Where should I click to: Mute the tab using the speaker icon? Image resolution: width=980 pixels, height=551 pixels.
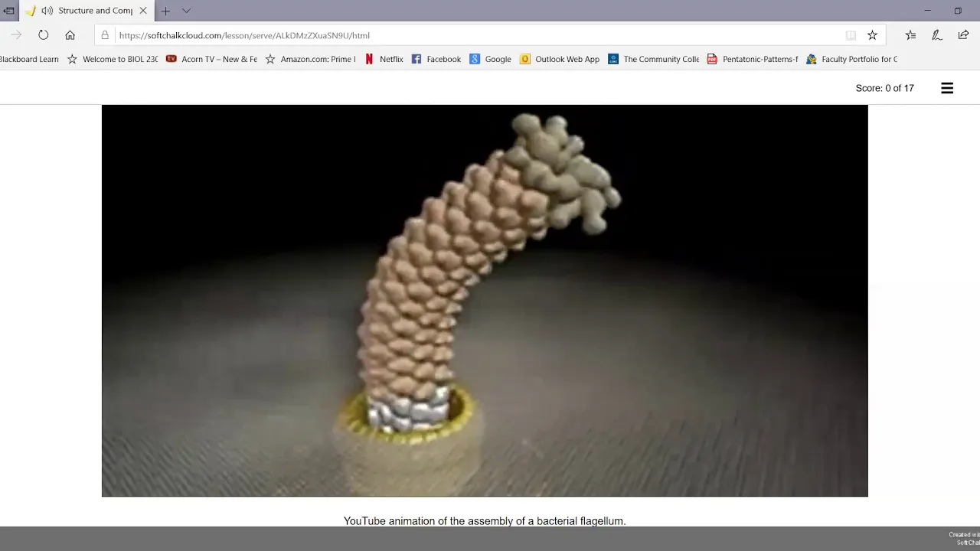(x=47, y=11)
